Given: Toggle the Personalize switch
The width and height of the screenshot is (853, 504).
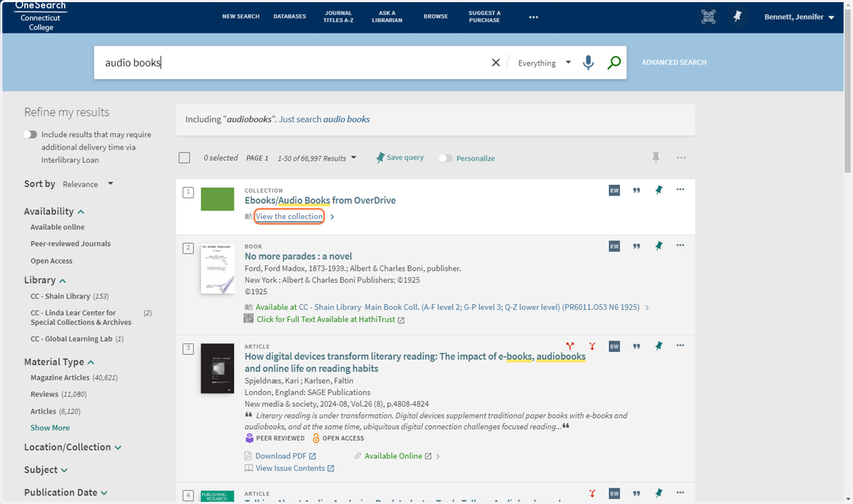Looking at the screenshot, I should coord(446,158).
